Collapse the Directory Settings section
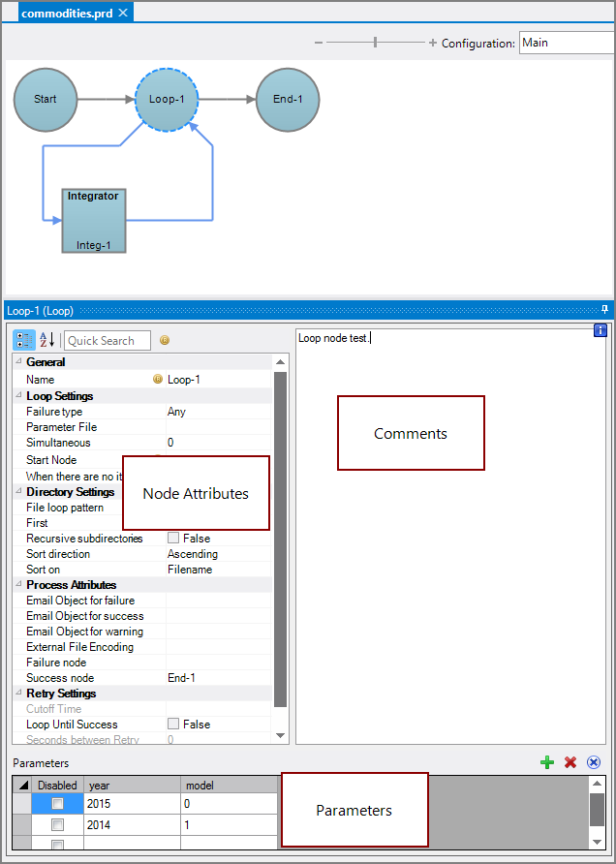Screen dimensions: 616x864 pos(19,491)
